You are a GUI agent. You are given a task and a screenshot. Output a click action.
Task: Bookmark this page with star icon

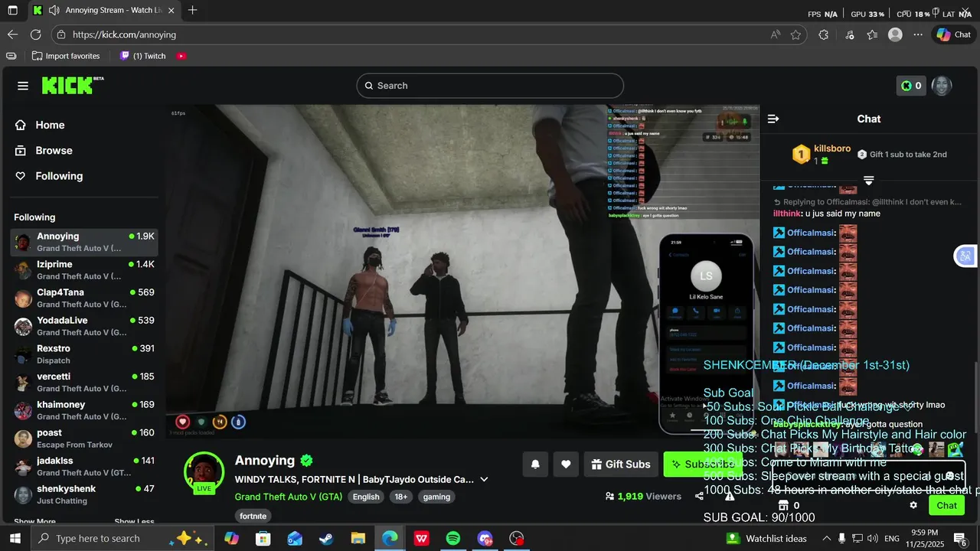click(x=795, y=34)
